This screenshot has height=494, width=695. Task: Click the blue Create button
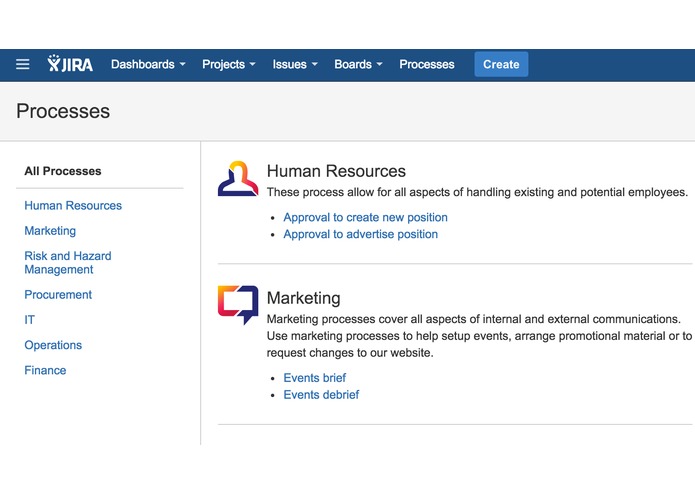point(501,65)
